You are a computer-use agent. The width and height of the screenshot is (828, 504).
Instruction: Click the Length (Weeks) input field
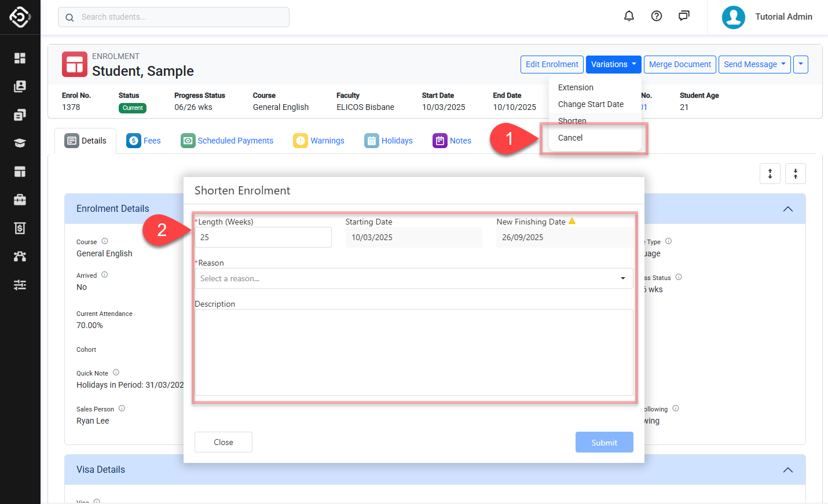tap(263, 237)
